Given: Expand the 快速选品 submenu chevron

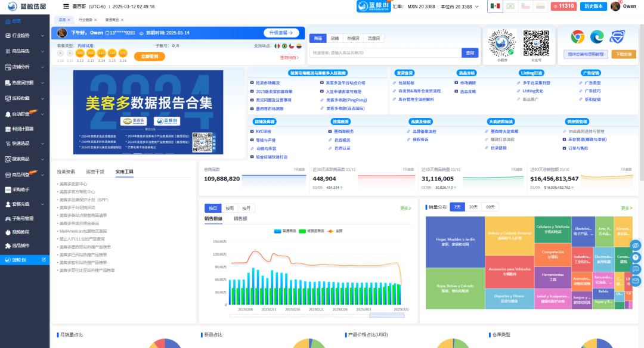Looking at the screenshot, I should click(x=42, y=144).
